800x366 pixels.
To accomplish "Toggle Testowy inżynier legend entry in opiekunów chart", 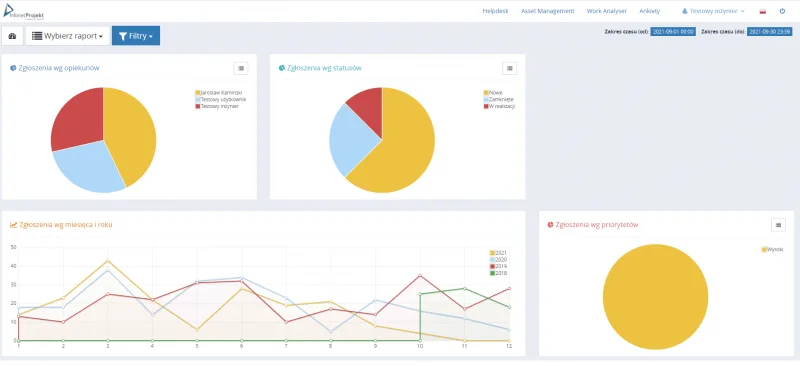I will [217, 106].
